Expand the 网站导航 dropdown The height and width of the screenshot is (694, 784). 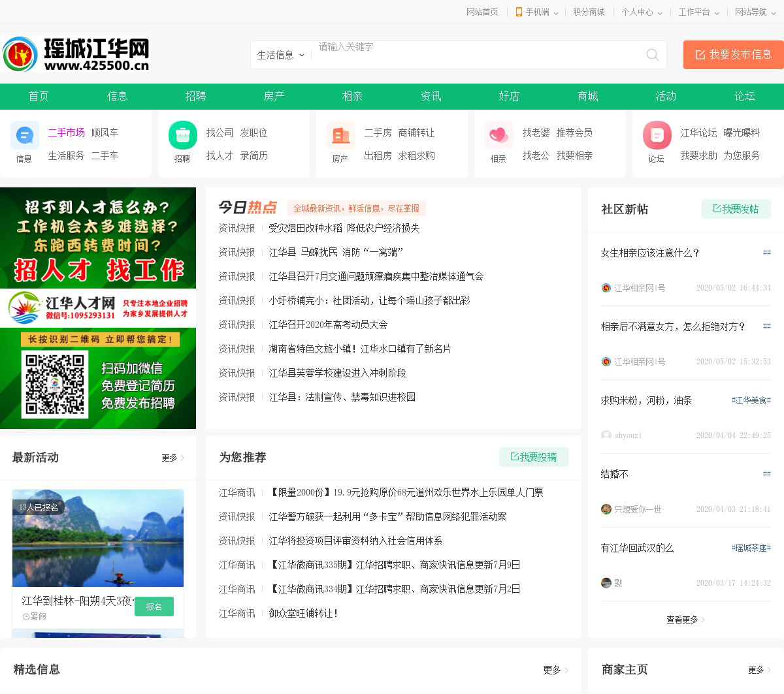coord(755,12)
